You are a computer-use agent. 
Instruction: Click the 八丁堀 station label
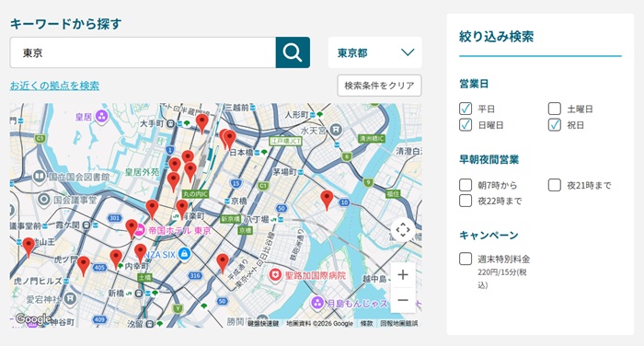pos(257,219)
